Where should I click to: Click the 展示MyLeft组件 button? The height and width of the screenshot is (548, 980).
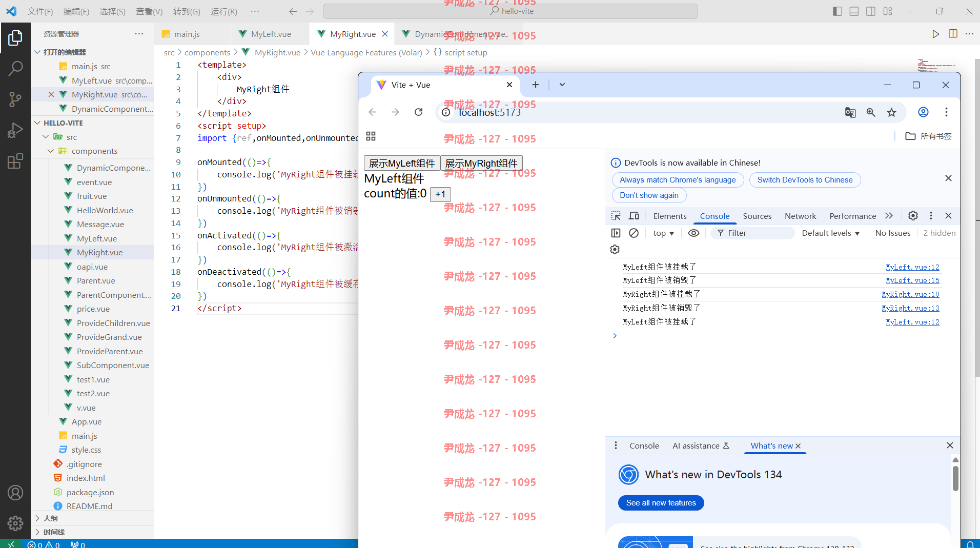click(402, 163)
